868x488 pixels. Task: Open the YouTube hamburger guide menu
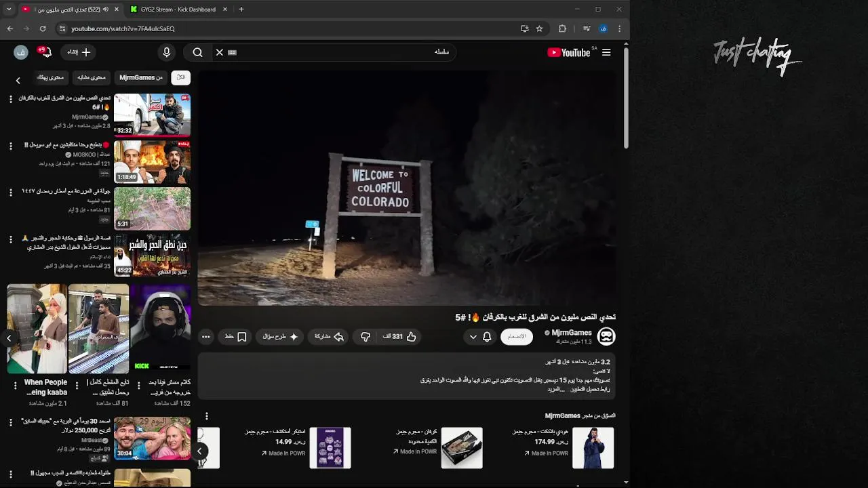606,52
